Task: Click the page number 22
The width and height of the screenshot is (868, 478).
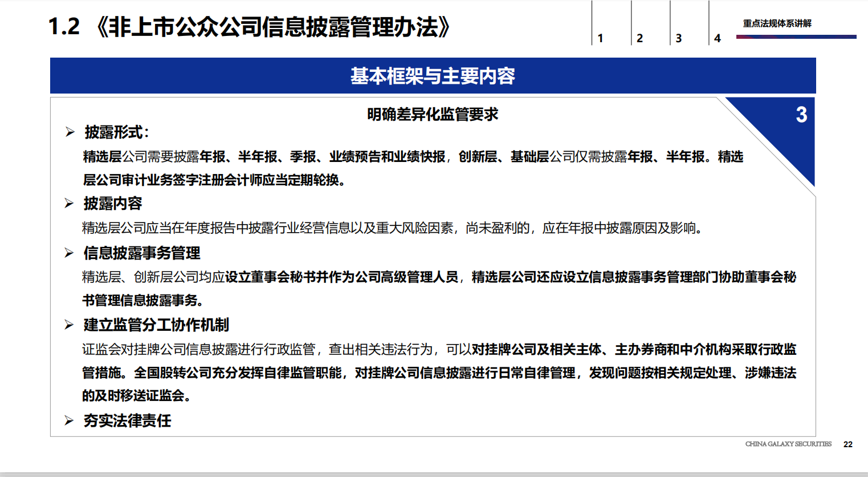Action: click(x=848, y=444)
